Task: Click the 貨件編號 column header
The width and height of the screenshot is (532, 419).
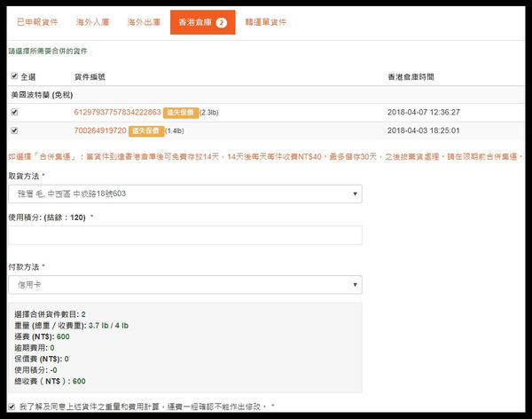Action: (90, 77)
